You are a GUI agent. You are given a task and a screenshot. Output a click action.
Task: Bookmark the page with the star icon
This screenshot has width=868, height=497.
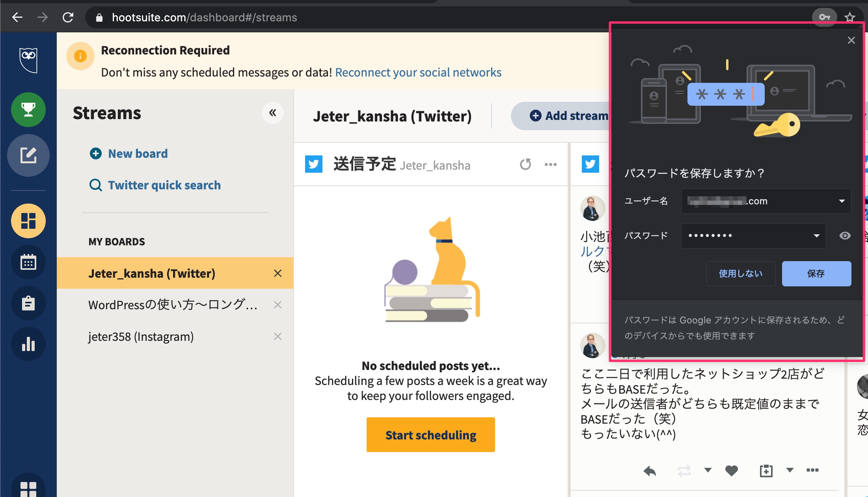click(x=849, y=17)
